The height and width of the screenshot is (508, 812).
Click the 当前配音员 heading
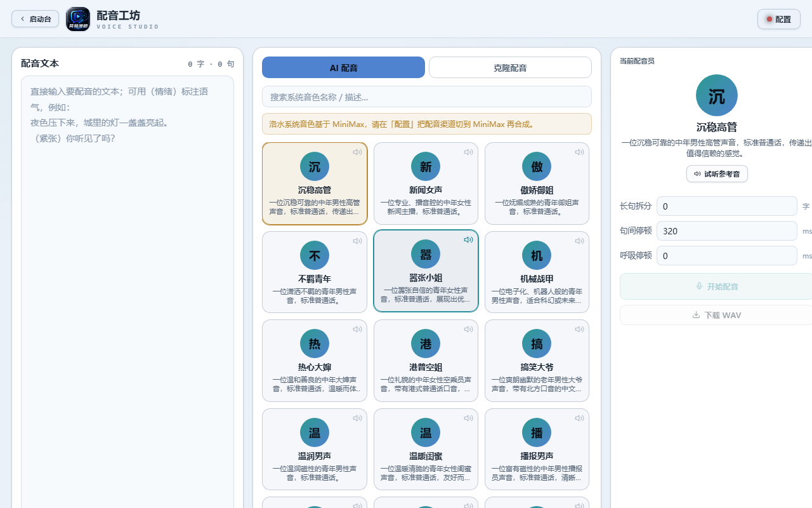(637, 61)
